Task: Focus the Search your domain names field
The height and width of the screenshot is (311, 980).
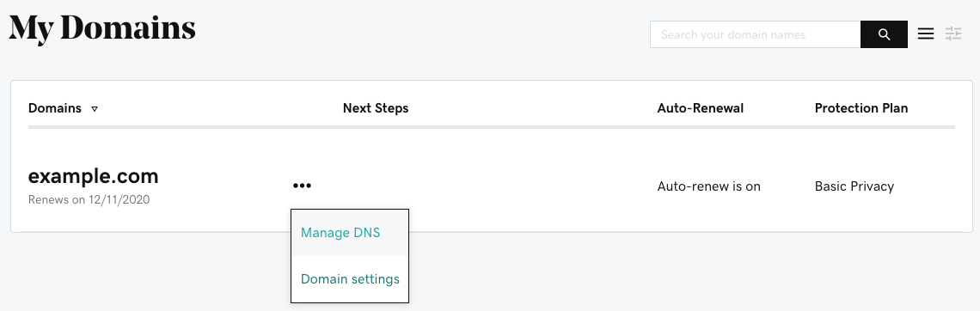Action: pos(755,34)
